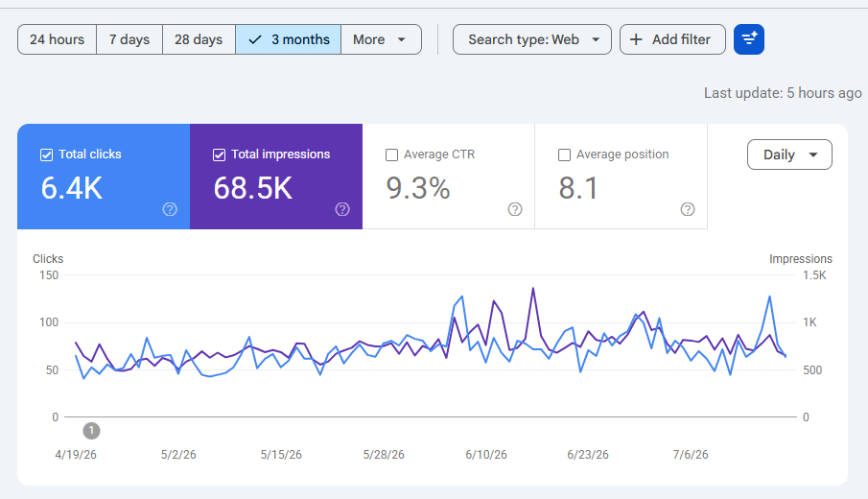Open the Daily granularity dropdown
The width and height of the screenshot is (868, 499).
(x=789, y=154)
